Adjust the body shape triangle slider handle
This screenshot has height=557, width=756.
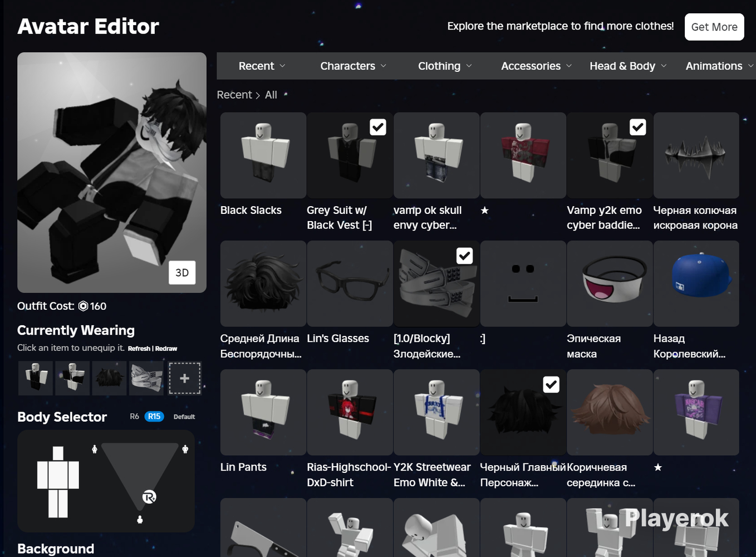[x=149, y=497]
